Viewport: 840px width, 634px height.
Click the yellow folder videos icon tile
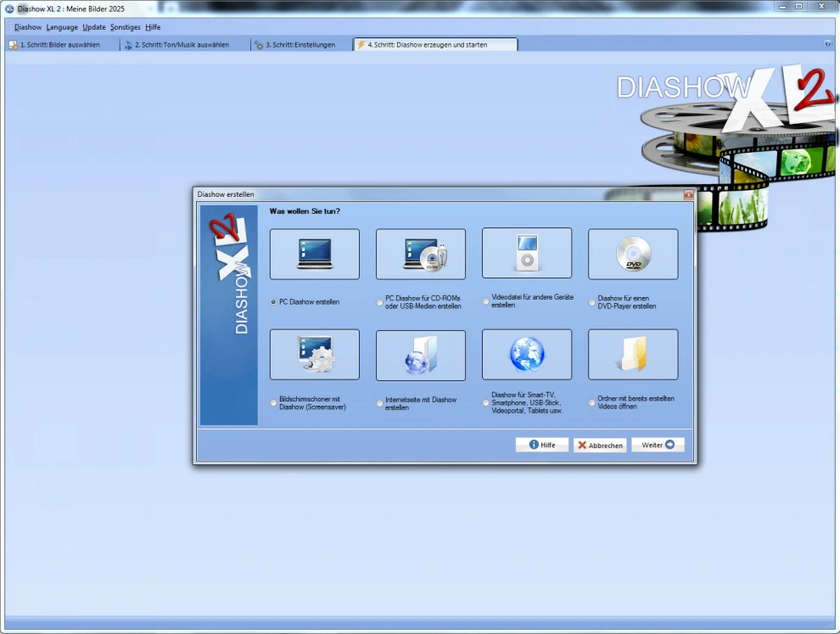(x=633, y=354)
